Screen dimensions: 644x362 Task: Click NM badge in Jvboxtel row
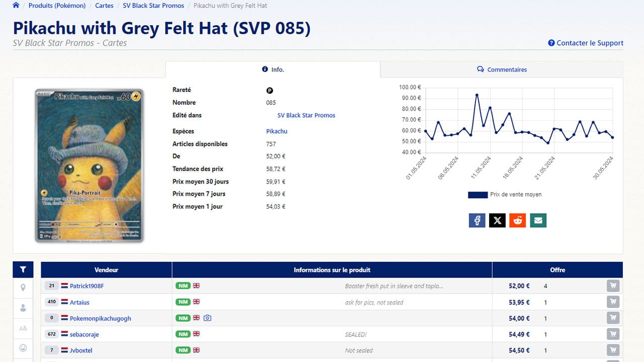point(183,350)
